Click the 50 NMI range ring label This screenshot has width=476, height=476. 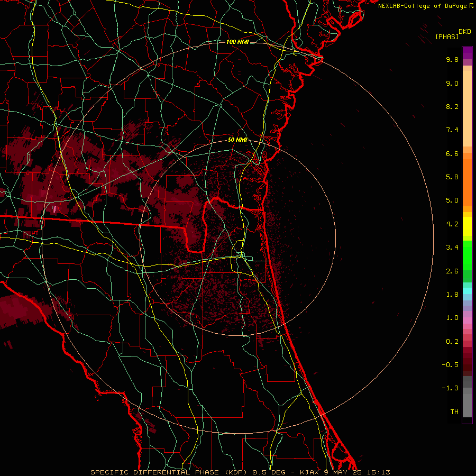[x=237, y=140]
